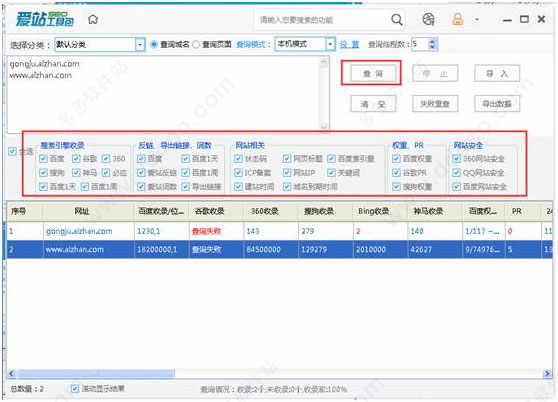Click the domain list vertical scrollbar
This screenshot has height=402, width=558.
(324, 94)
